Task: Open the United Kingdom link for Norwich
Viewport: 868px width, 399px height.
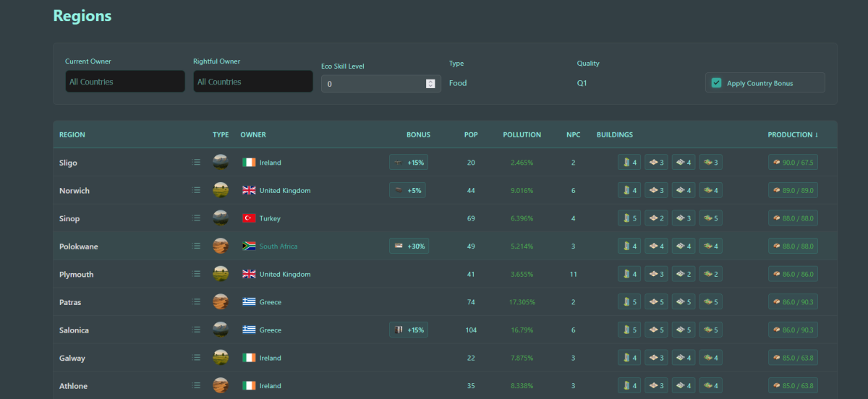Action: point(285,191)
